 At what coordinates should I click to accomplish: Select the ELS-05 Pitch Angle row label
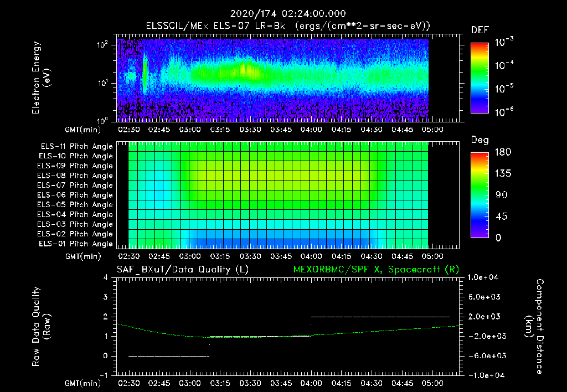(75, 205)
